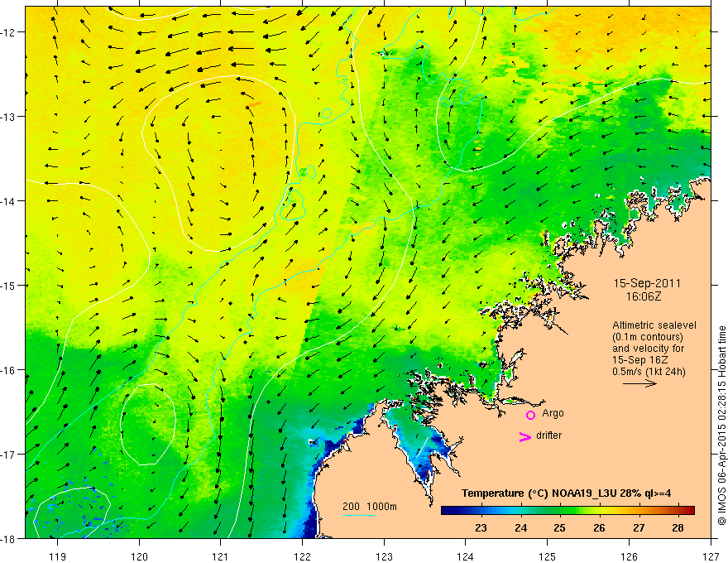This screenshot has height=563, width=728.
Task: Click the longitude axis label '120'
Action: 139,556
